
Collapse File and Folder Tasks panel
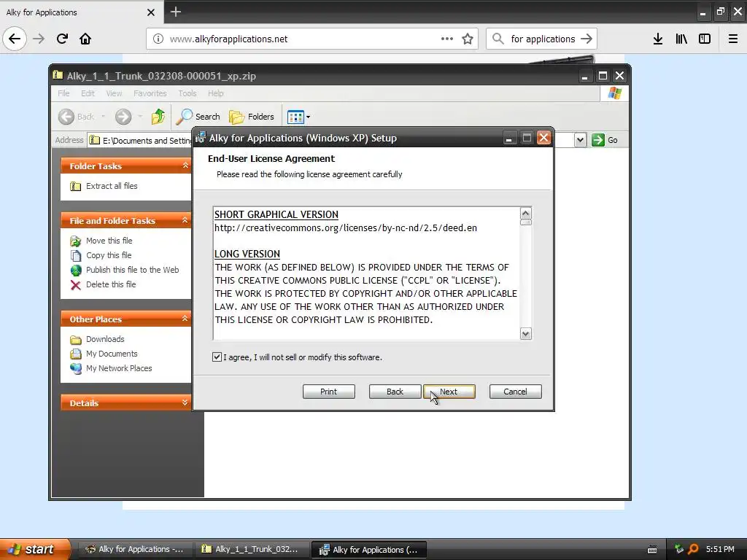[185, 220]
